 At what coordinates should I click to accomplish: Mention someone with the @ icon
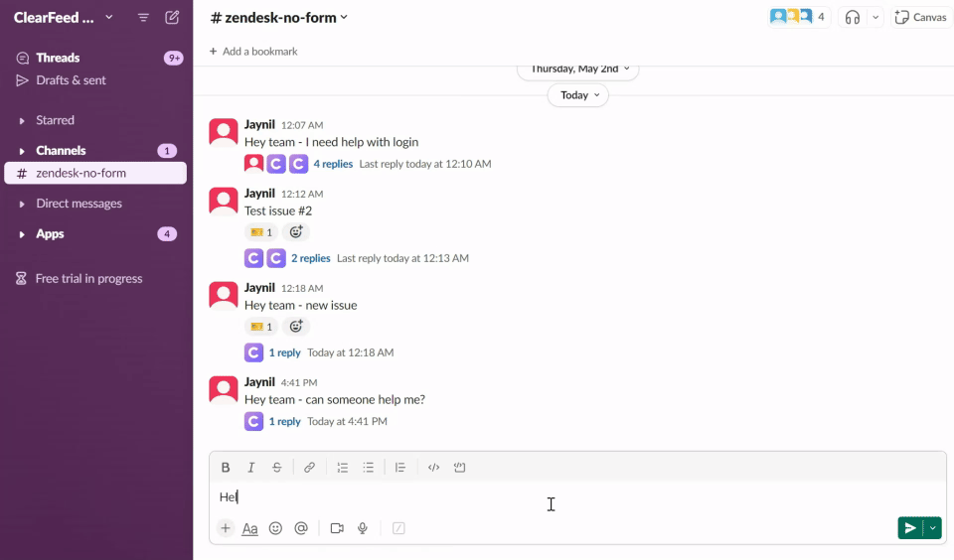[301, 528]
